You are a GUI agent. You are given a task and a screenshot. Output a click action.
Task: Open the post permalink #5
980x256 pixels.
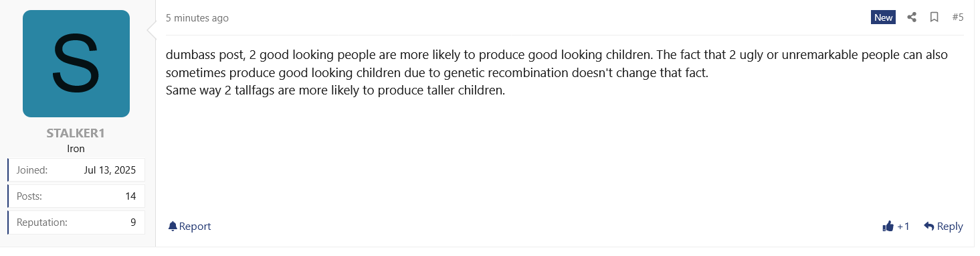(957, 17)
